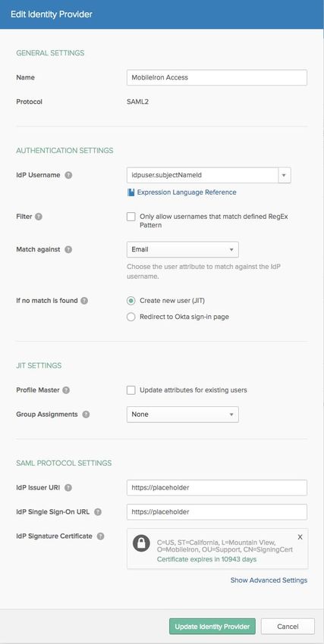Check Update attributes for existing users
Image resolution: width=324 pixels, height=644 pixels.
point(131,390)
